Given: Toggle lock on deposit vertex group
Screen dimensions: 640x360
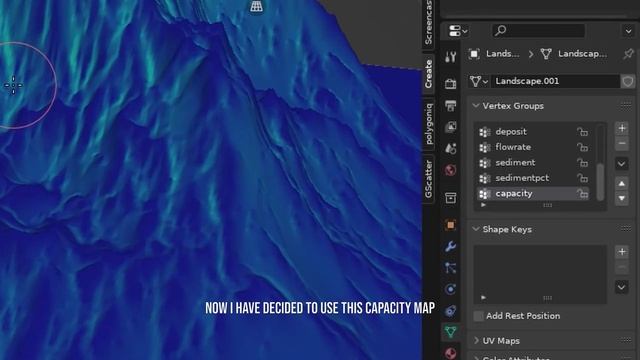Looking at the screenshot, I should click(582, 131).
